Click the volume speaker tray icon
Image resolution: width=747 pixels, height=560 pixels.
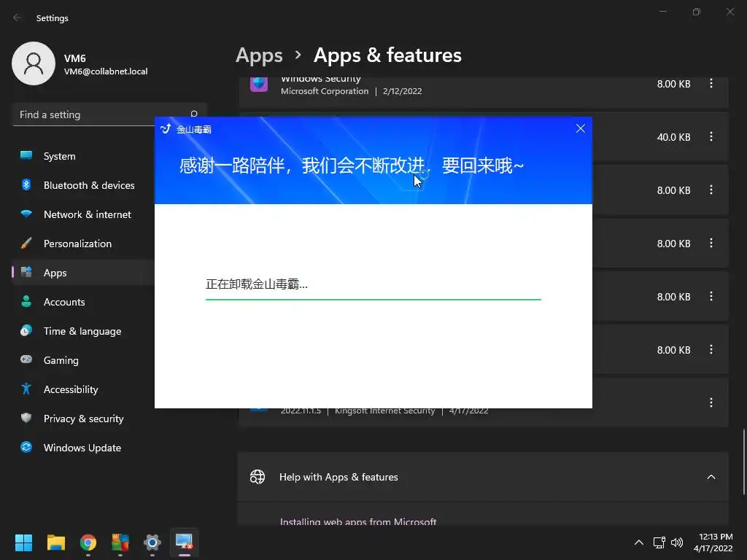676,542
